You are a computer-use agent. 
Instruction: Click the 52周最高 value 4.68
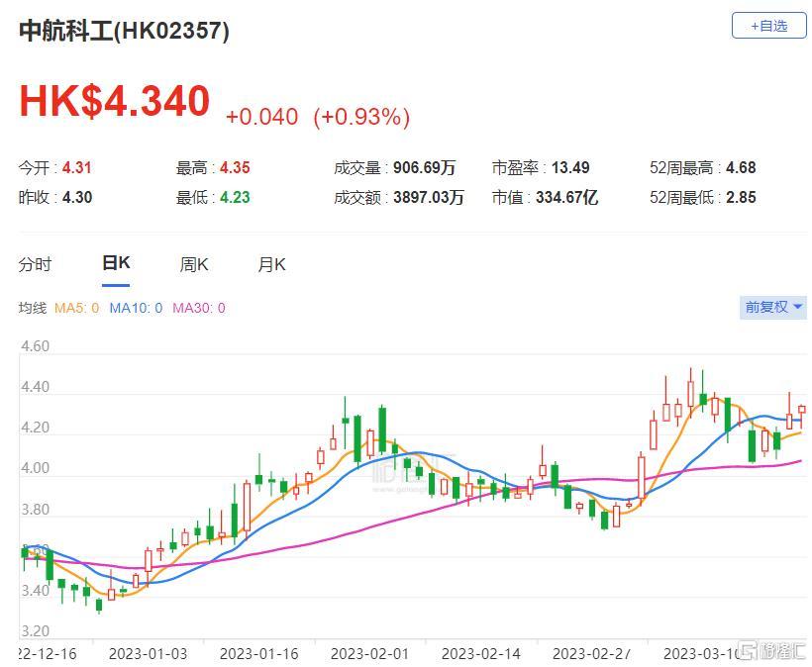point(741,167)
